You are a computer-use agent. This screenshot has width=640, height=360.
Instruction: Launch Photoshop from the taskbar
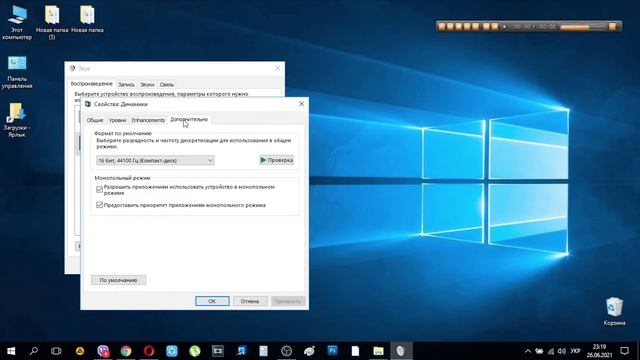(332, 351)
